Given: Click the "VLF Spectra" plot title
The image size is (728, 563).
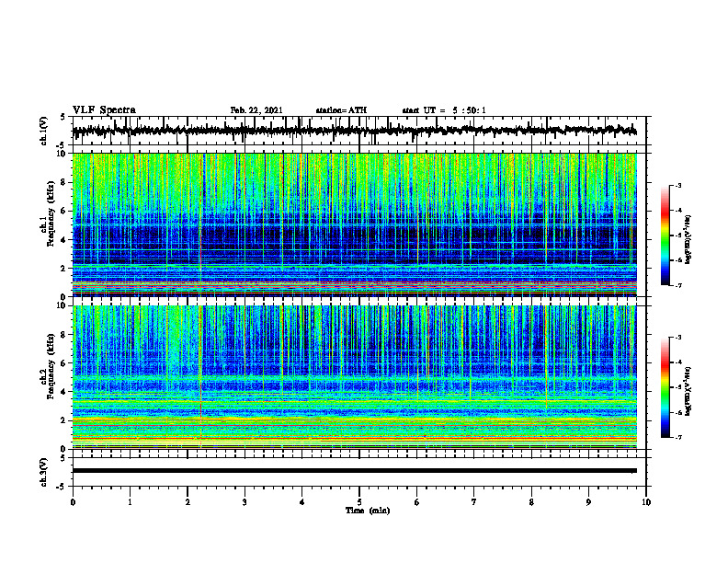Looking at the screenshot, I should 104,110.
